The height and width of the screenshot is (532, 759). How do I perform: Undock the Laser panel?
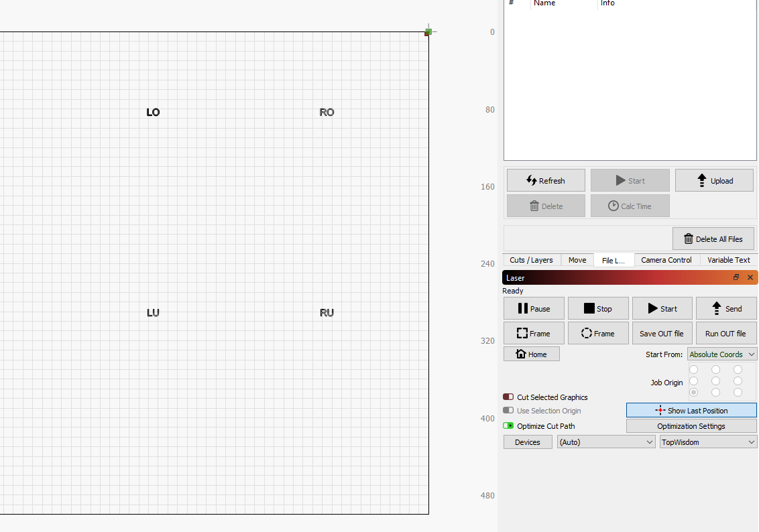tap(736, 277)
